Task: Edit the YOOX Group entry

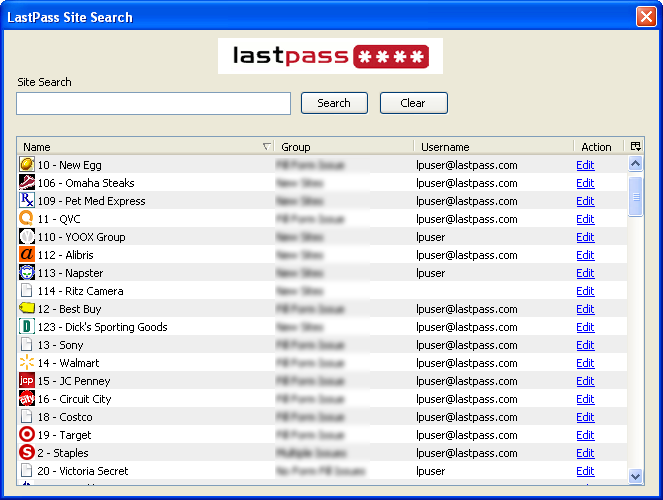Action: click(585, 237)
